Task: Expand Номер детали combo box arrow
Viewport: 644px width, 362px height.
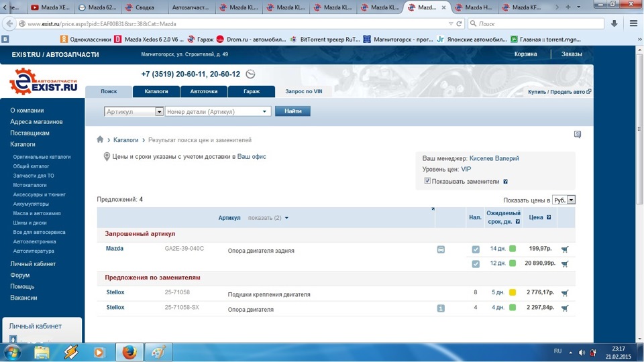Action: (264, 112)
